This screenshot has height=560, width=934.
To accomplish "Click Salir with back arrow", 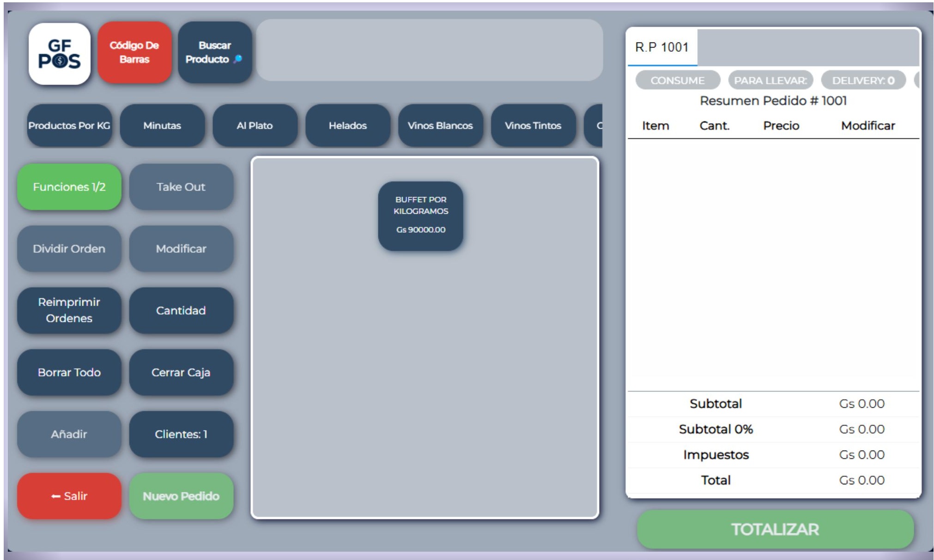I will pos(69,496).
